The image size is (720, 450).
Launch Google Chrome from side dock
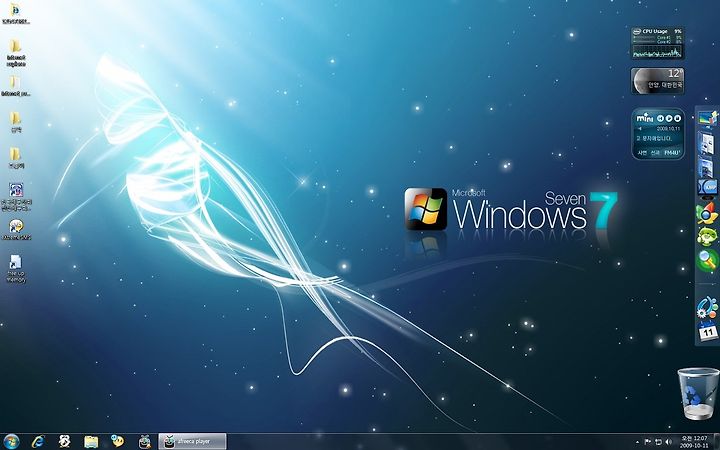[x=707, y=213]
